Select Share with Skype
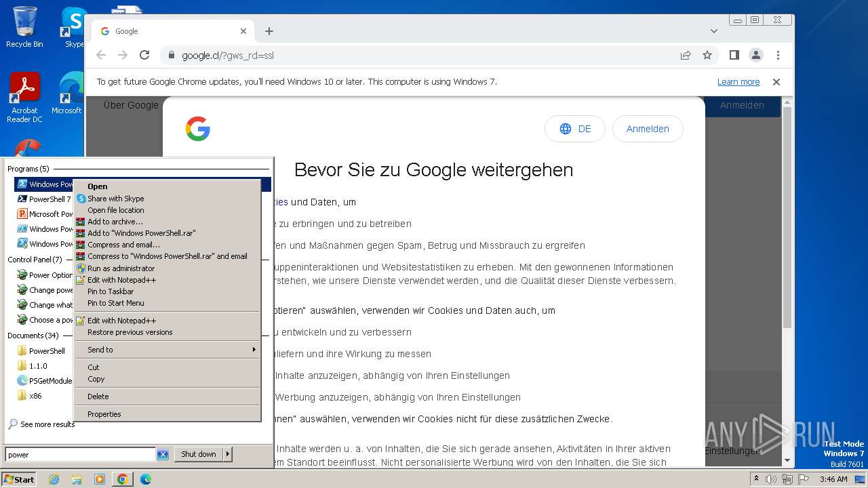The height and width of the screenshot is (488, 868). [167, 199]
